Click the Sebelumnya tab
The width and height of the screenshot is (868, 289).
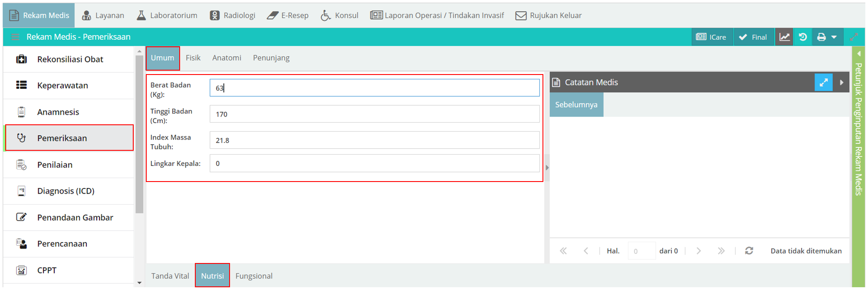(x=576, y=104)
